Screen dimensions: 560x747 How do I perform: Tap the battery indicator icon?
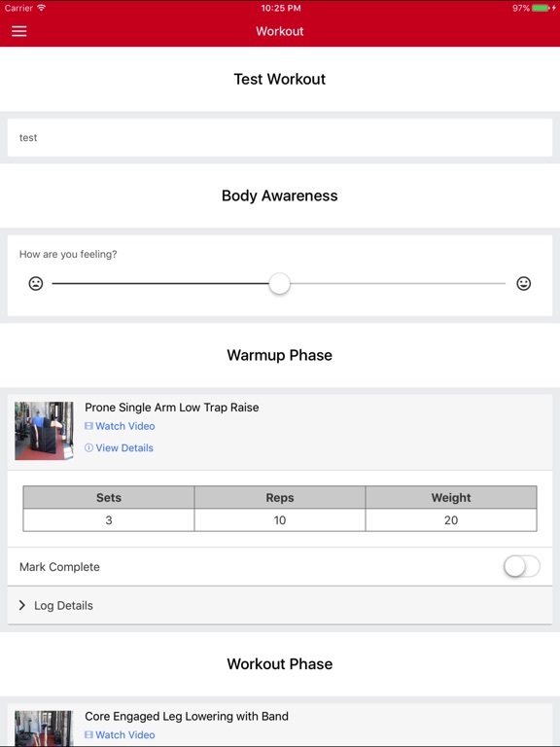pyautogui.click(x=541, y=8)
